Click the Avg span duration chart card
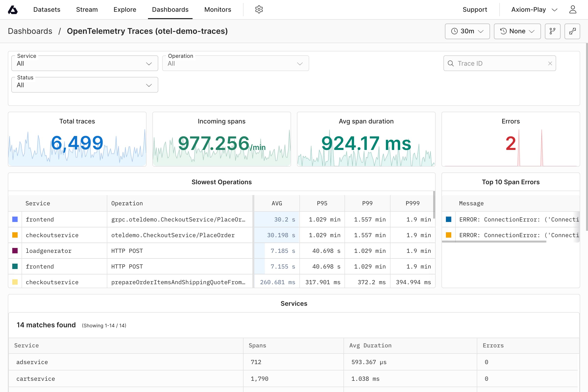 (x=366, y=139)
